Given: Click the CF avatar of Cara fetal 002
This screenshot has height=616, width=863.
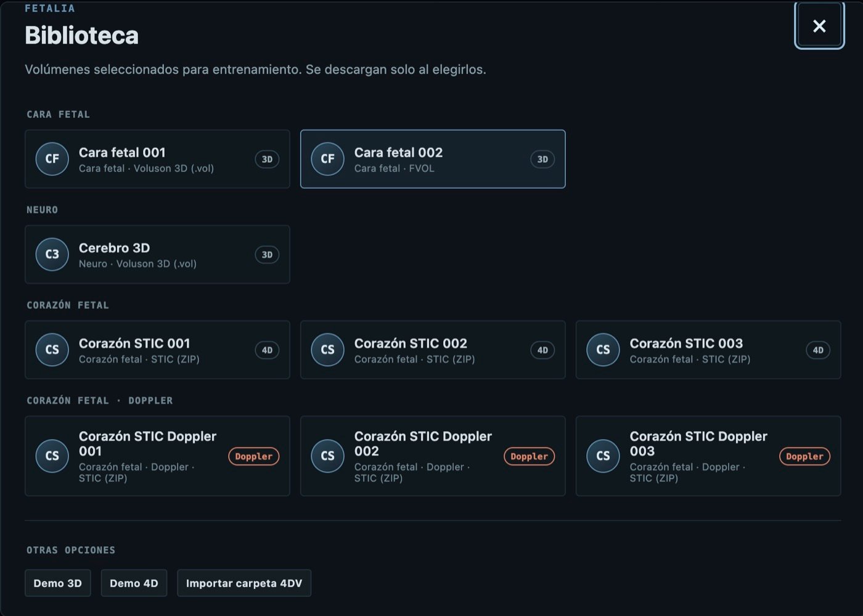Looking at the screenshot, I should point(328,159).
